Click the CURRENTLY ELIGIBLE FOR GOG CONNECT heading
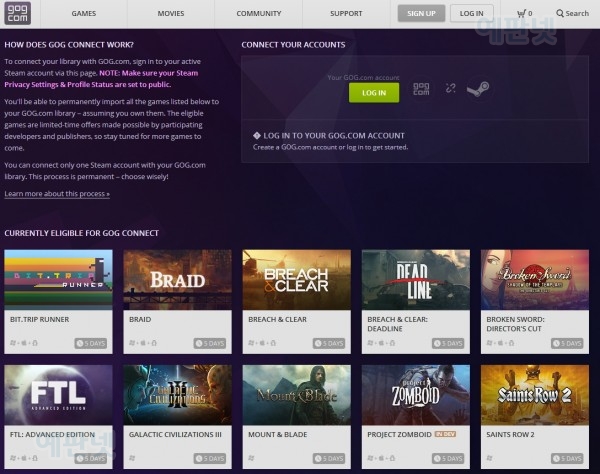 [x=82, y=233]
